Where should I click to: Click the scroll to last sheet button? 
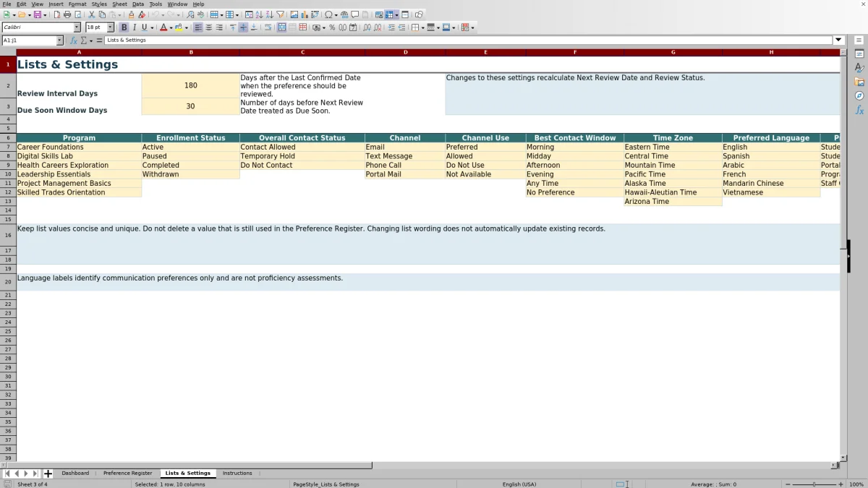(x=35, y=474)
